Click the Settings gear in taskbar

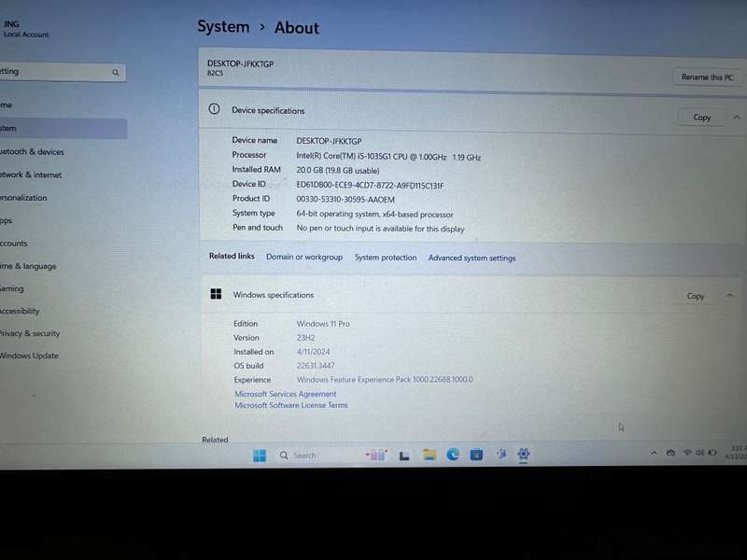(x=523, y=454)
